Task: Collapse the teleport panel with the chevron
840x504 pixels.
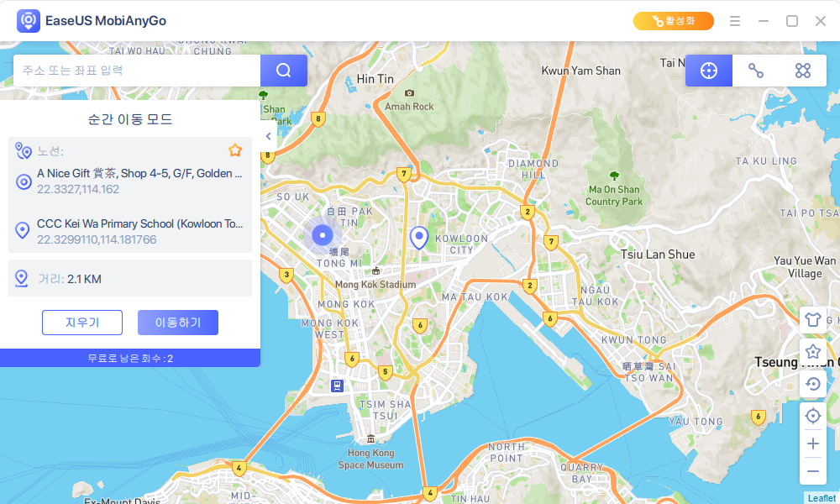Action: click(x=268, y=135)
